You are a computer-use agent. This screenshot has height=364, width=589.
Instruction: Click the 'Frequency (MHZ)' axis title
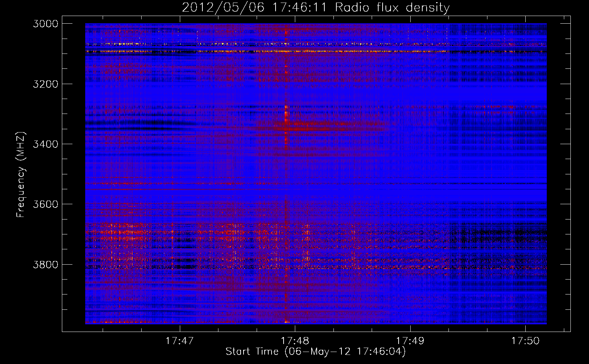[x=21, y=175]
